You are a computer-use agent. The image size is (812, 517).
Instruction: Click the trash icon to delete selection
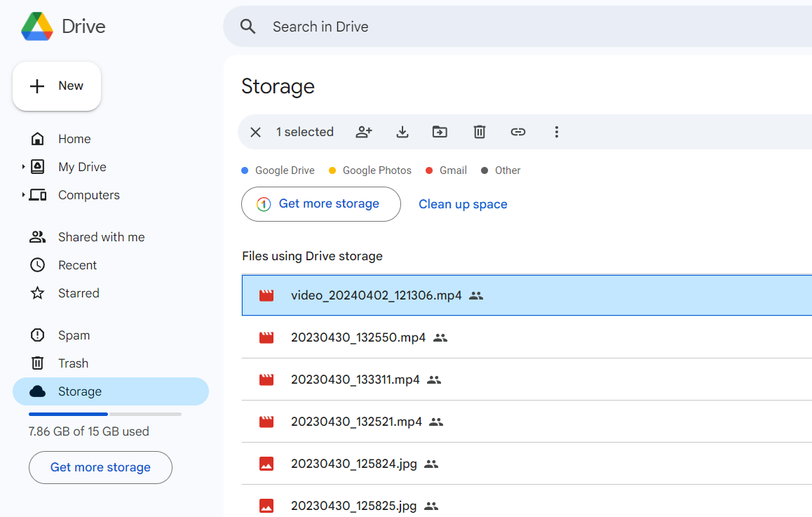pyautogui.click(x=479, y=132)
